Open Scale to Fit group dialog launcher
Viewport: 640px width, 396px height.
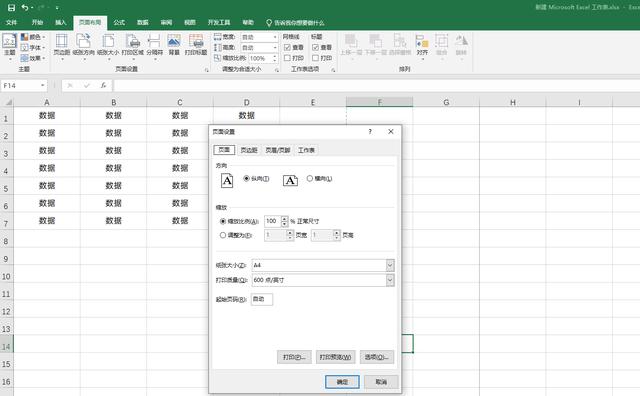click(277, 70)
